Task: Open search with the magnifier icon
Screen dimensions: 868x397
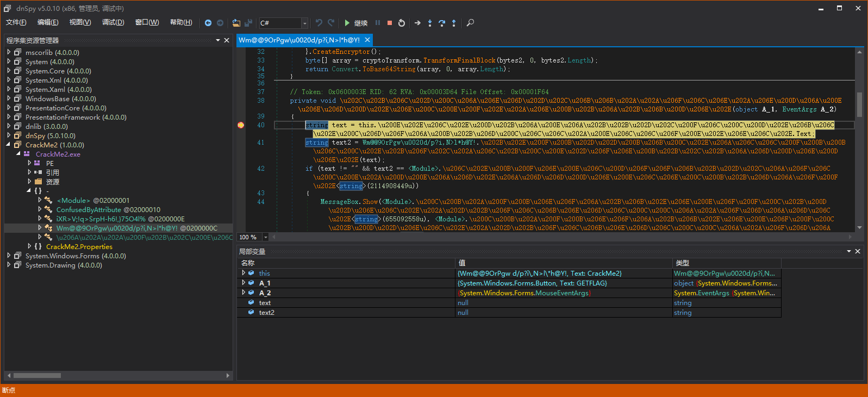Action: pos(471,23)
